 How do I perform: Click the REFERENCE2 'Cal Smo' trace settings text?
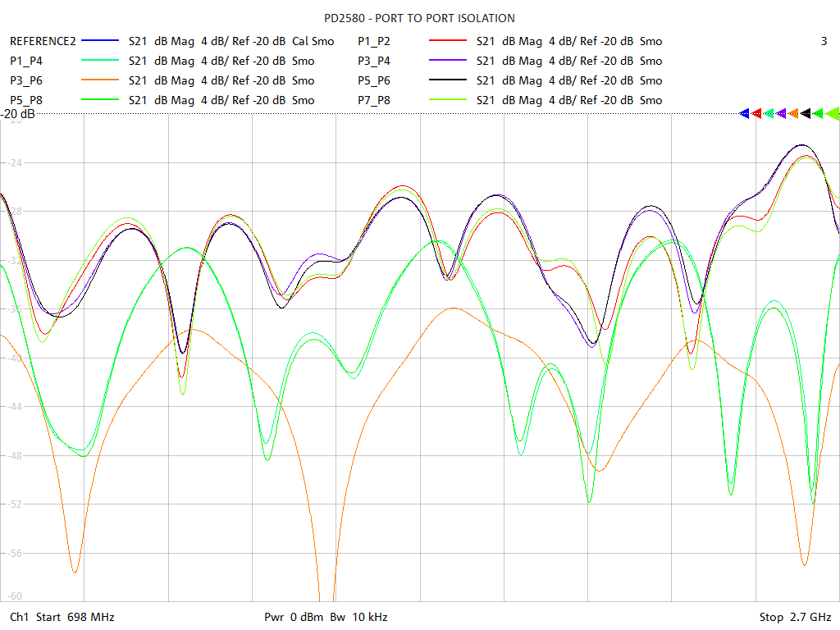point(313,41)
